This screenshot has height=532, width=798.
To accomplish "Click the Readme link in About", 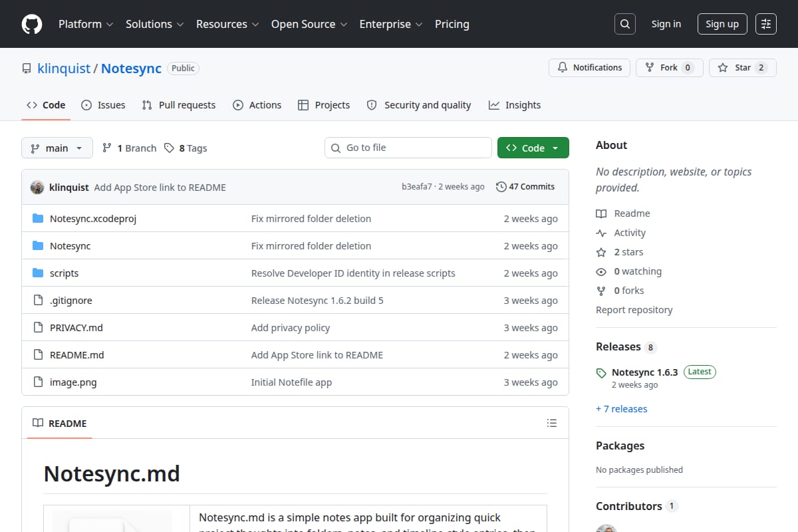I will coord(623,213).
